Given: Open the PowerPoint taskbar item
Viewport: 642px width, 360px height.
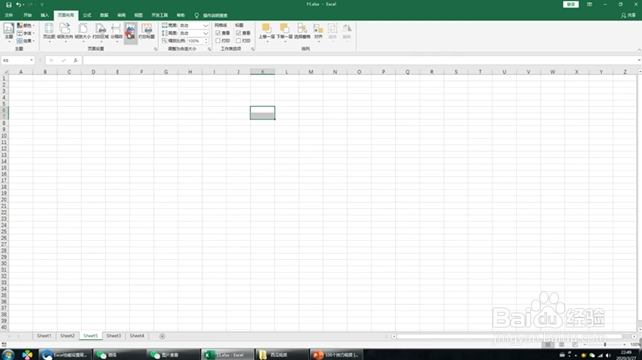Looking at the screenshot, I should tap(336, 355).
